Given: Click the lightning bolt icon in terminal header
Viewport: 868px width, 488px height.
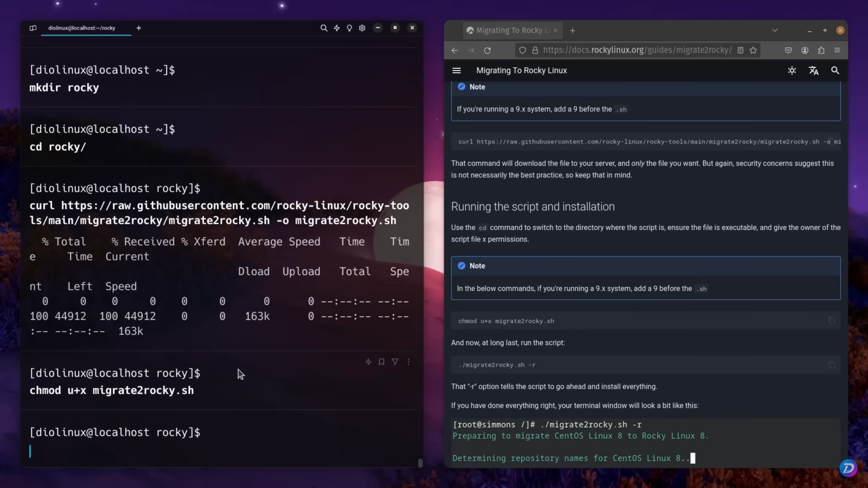Looking at the screenshot, I should [x=337, y=28].
